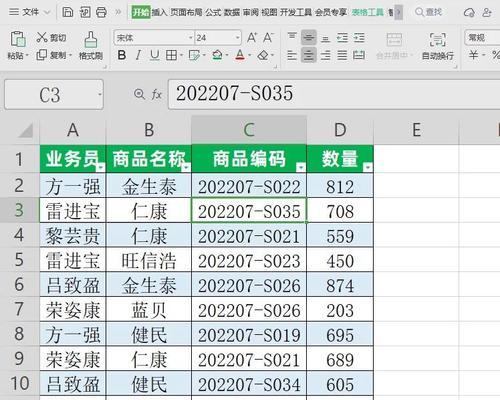This screenshot has width=500, height=400.
Task: Click the increase indent icon
Action: pyautogui.click(x=359, y=37)
